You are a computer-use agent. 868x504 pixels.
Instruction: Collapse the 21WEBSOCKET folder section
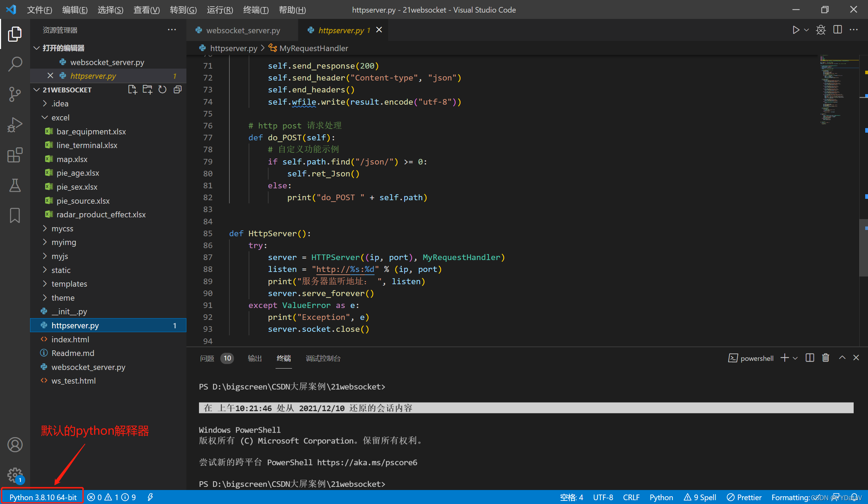coord(36,90)
